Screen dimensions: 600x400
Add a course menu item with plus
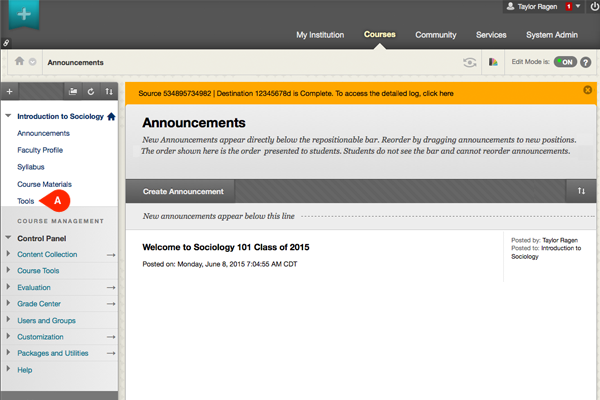[x=10, y=91]
